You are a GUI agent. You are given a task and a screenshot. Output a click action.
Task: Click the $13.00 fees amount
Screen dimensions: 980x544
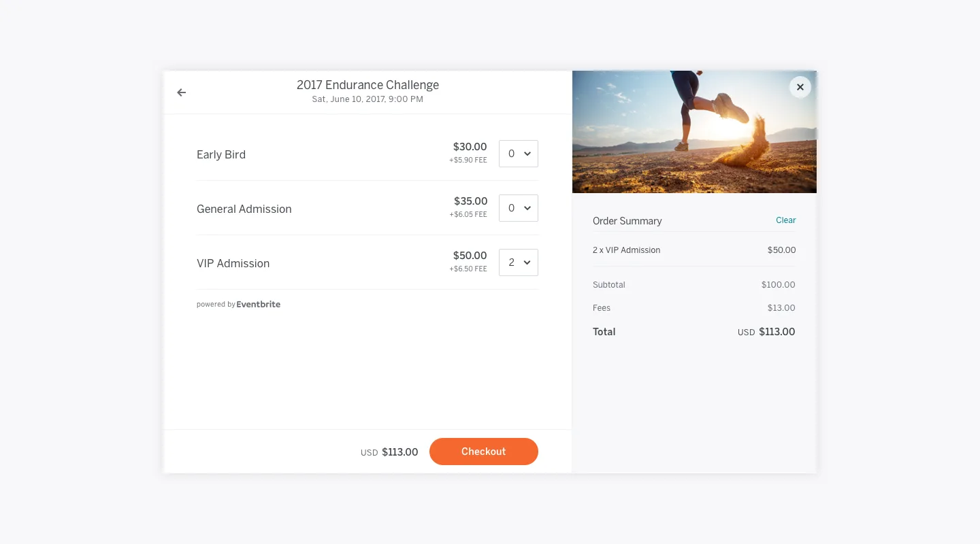click(x=781, y=308)
